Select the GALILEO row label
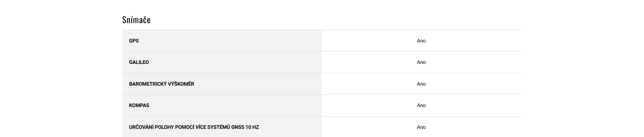The width and height of the screenshot is (644, 137). click(139, 62)
